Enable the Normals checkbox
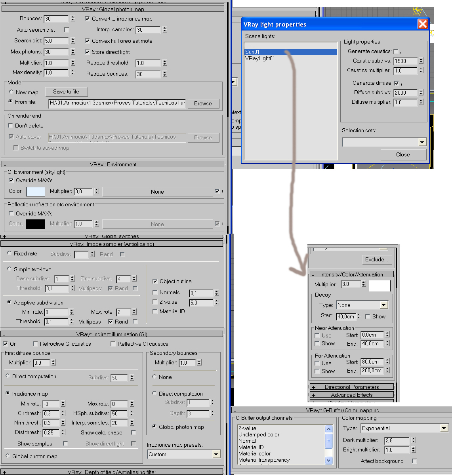The image size is (452, 476). [x=155, y=292]
